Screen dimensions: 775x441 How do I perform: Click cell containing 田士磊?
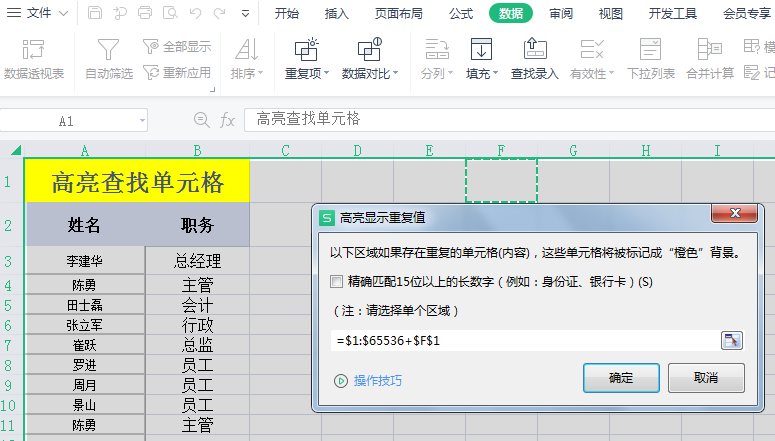pyautogui.click(x=85, y=305)
